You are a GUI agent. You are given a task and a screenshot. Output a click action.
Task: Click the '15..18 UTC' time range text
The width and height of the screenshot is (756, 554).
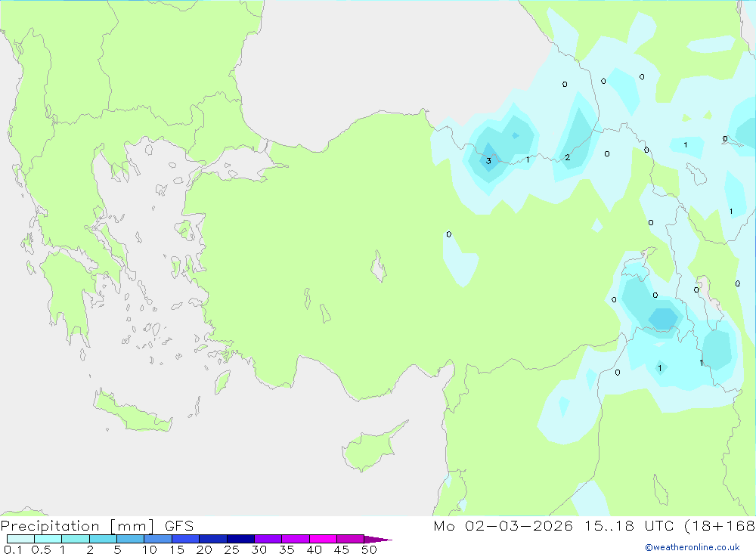(x=629, y=526)
